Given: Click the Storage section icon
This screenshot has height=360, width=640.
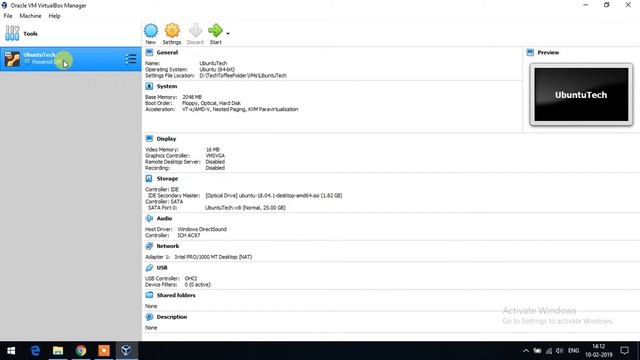Looking at the screenshot, I should pyautogui.click(x=149, y=178).
